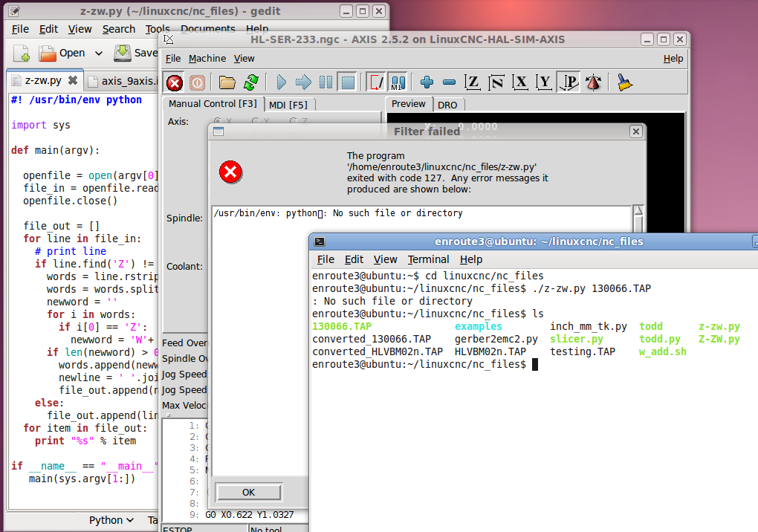The image size is (758, 532).
Task: Select Z view in AXIS toolbar
Action: pos(473,82)
